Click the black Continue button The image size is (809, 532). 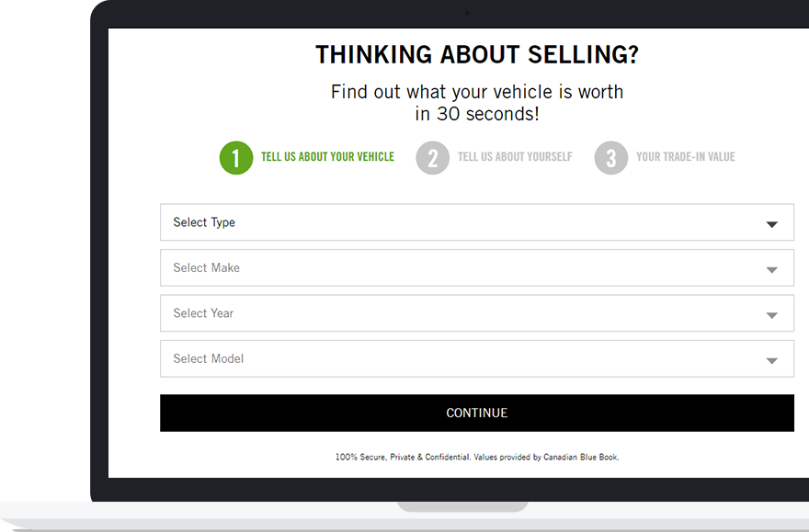477,413
